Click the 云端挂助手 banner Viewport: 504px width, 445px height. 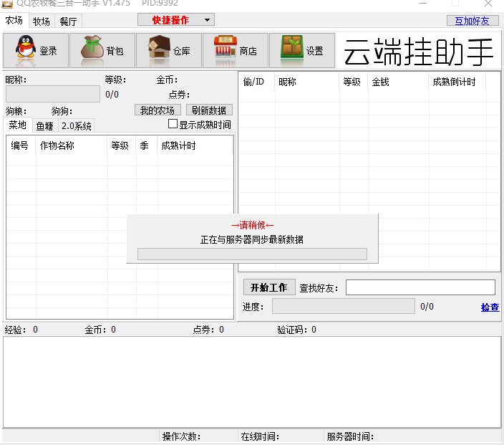(418, 51)
